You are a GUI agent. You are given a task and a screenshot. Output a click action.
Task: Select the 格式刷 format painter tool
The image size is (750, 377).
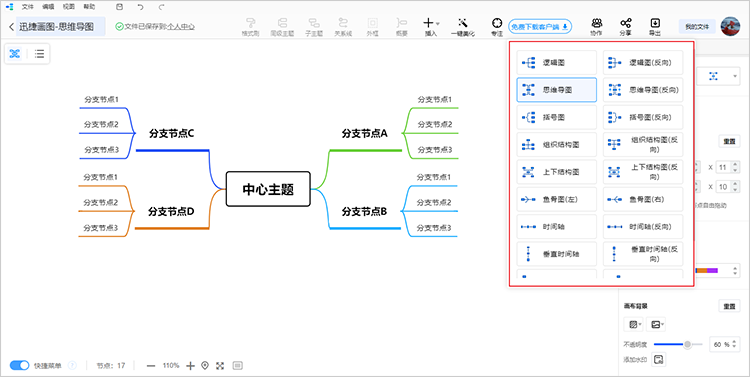(250, 27)
